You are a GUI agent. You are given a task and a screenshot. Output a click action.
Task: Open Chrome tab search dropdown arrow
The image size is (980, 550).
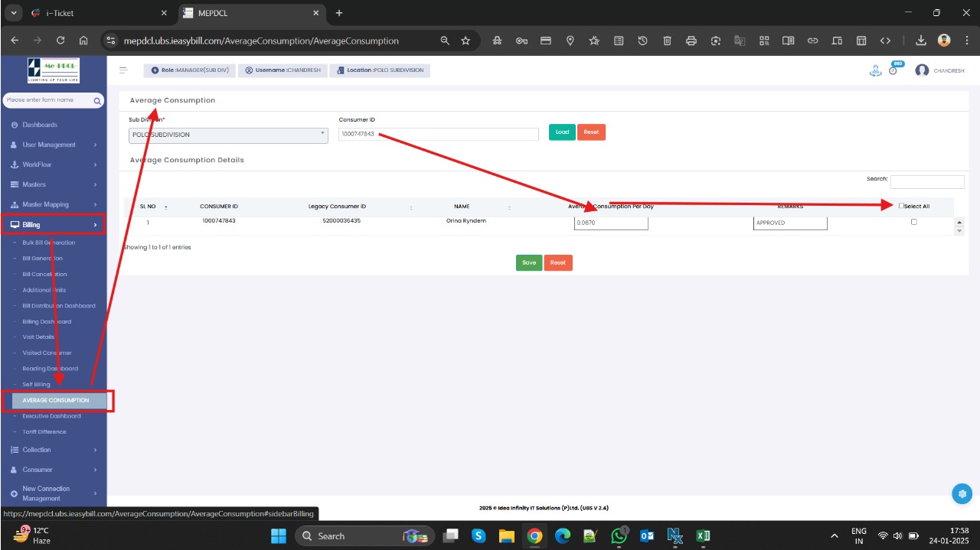click(x=14, y=13)
